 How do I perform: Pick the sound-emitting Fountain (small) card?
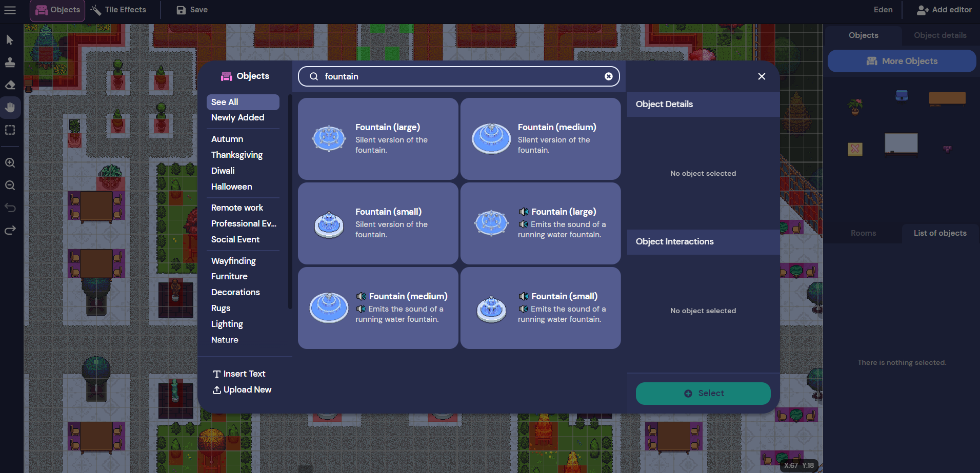pos(541,308)
